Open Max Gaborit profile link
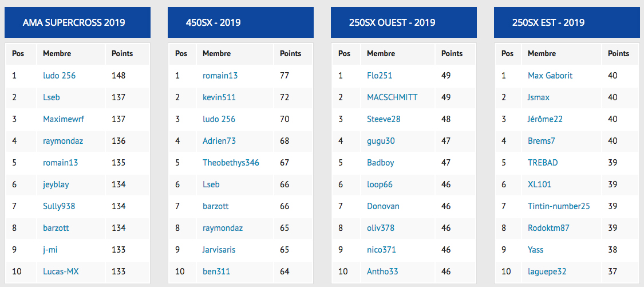644x287 pixels. tap(550, 76)
